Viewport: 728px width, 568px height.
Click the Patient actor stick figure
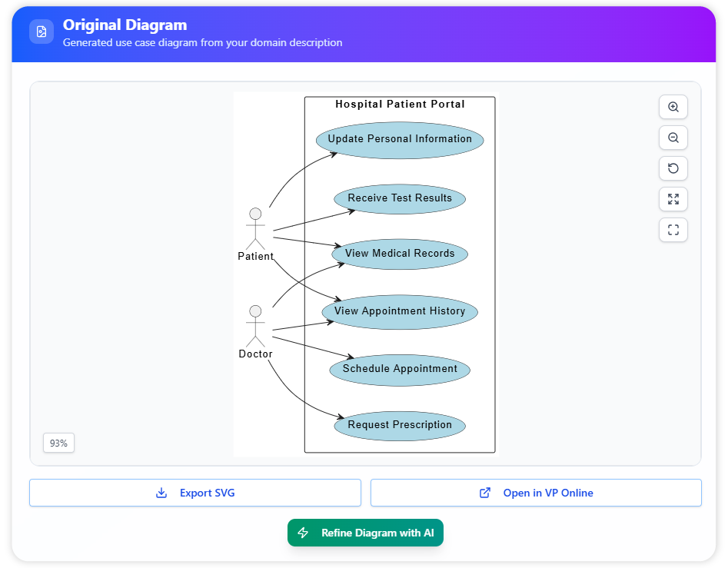pyautogui.click(x=255, y=228)
